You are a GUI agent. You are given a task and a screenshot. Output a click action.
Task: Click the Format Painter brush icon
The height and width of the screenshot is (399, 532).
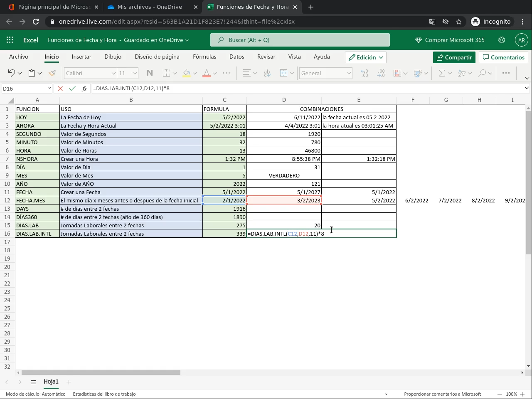[52, 73]
